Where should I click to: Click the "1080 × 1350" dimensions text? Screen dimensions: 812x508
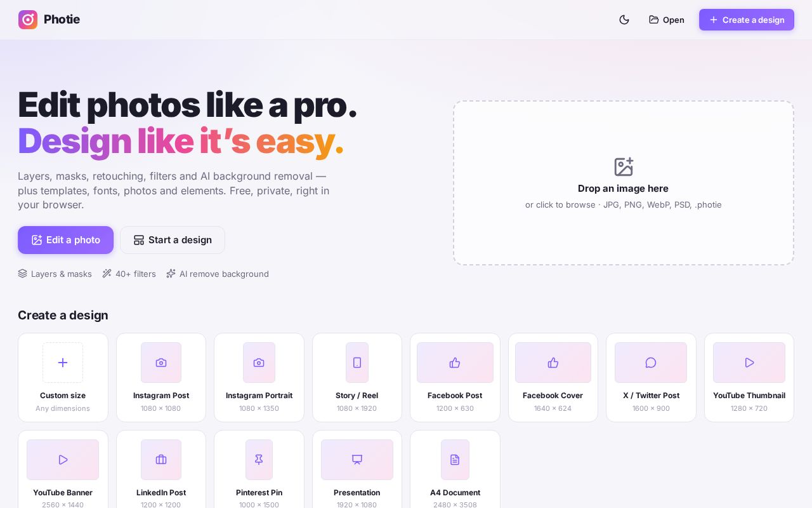259,408
